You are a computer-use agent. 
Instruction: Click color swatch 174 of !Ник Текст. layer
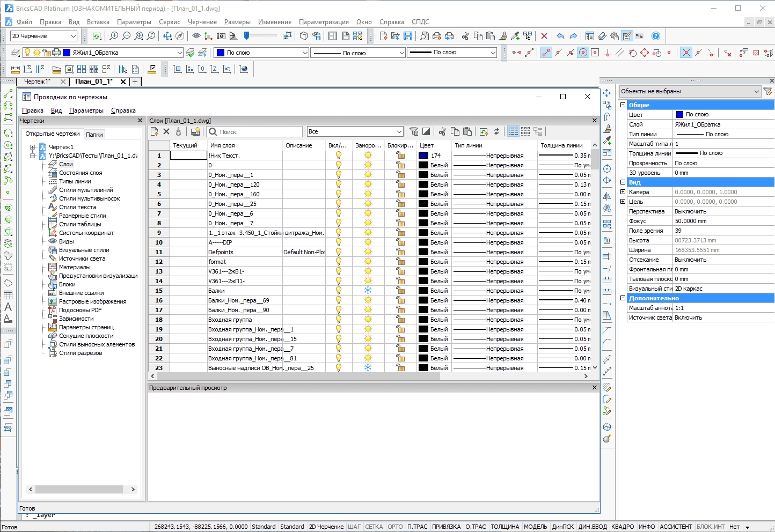click(x=423, y=156)
